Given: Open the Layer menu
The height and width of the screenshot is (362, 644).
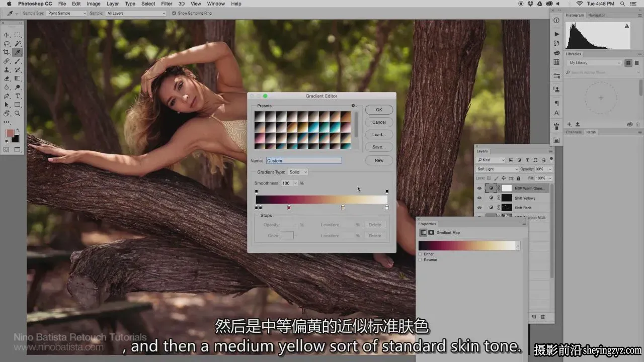Looking at the screenshot, I should pos(113,4).
